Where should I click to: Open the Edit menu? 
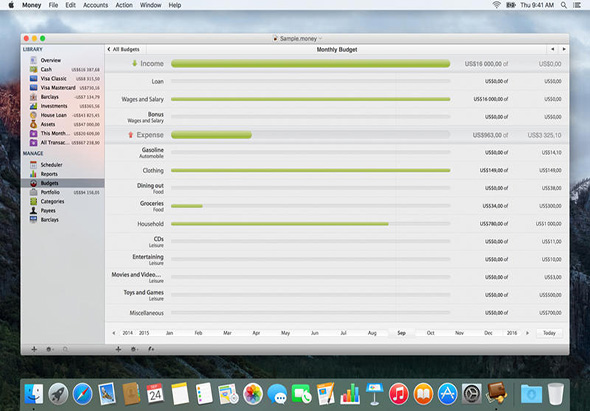point(70,5)
